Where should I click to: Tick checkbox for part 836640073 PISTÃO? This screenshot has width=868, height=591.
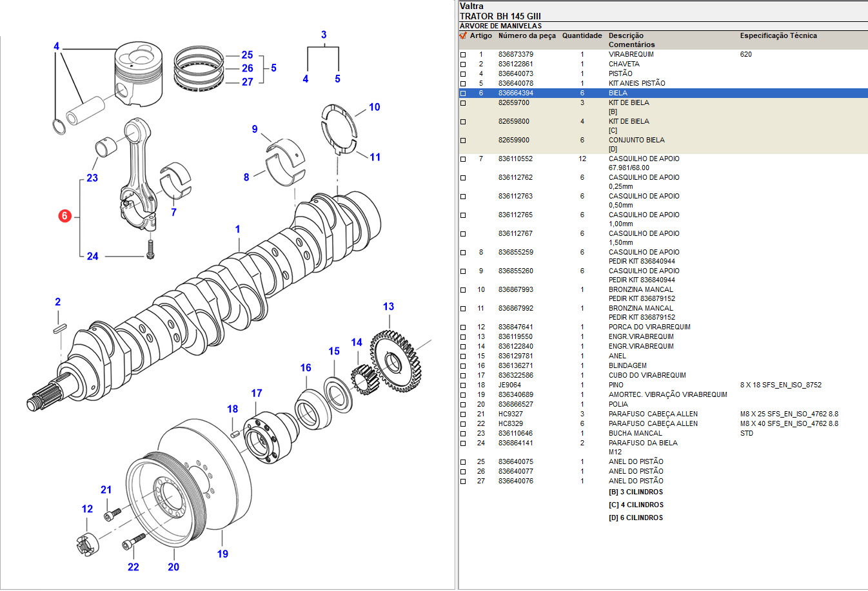pyautogui.click(x=463, y=74)
